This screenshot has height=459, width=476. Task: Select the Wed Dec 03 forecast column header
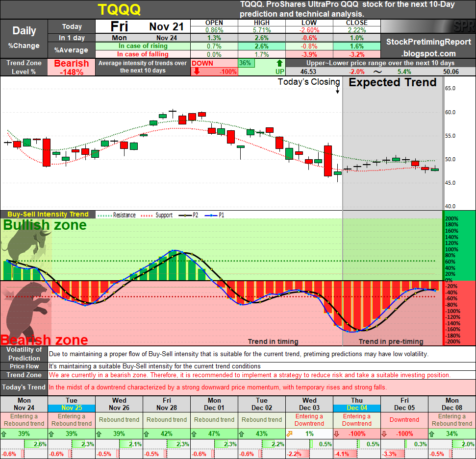309,404
